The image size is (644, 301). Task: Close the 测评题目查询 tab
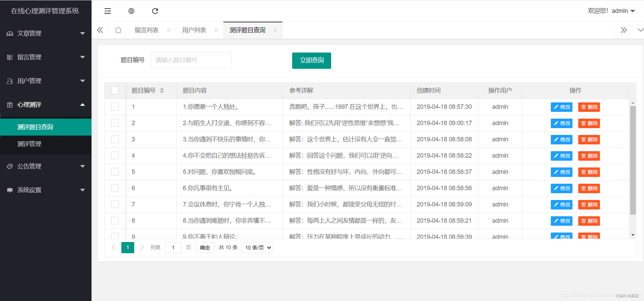coord(275,30)
